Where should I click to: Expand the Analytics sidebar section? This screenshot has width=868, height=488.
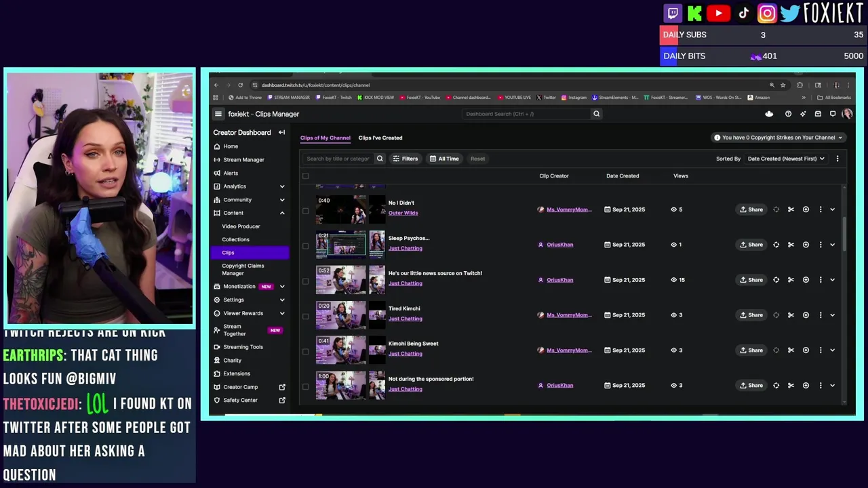282,186
